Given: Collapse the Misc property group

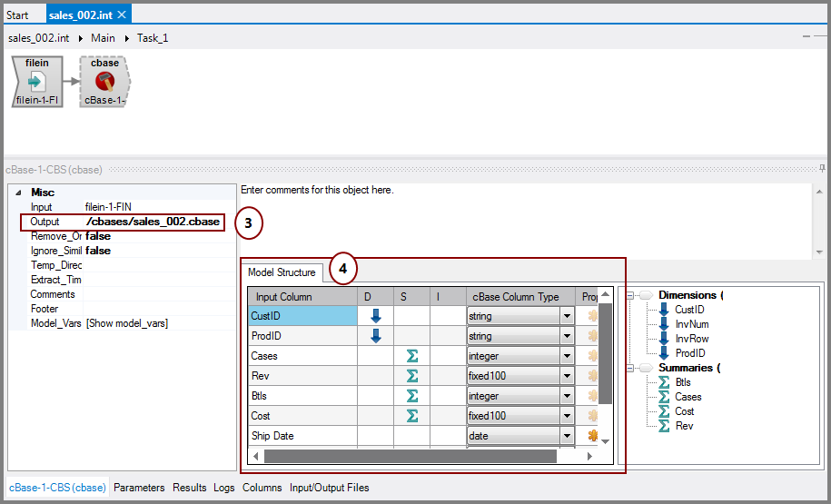Looking at the screenshot, I should pyautogui.click(x=18, y=193).
